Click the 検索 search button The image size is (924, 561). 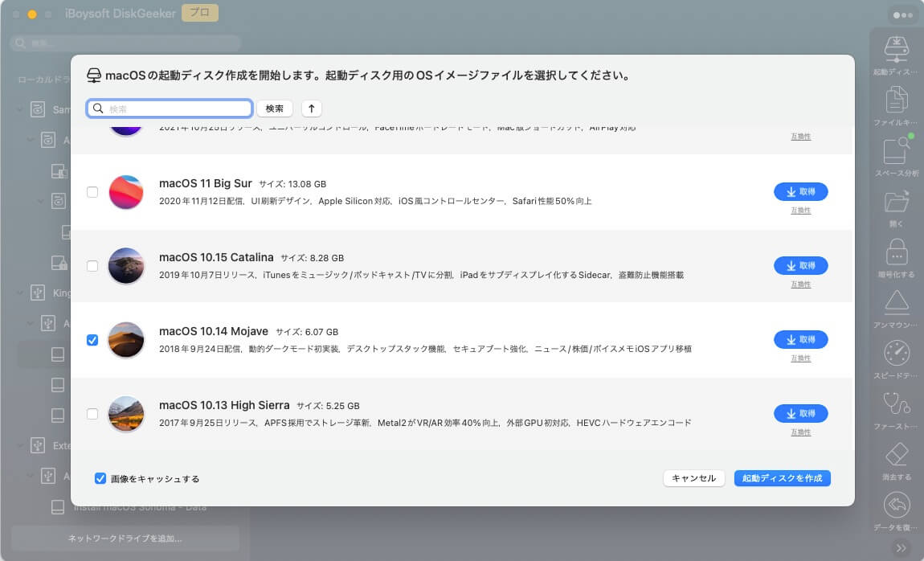pos(275,109)
